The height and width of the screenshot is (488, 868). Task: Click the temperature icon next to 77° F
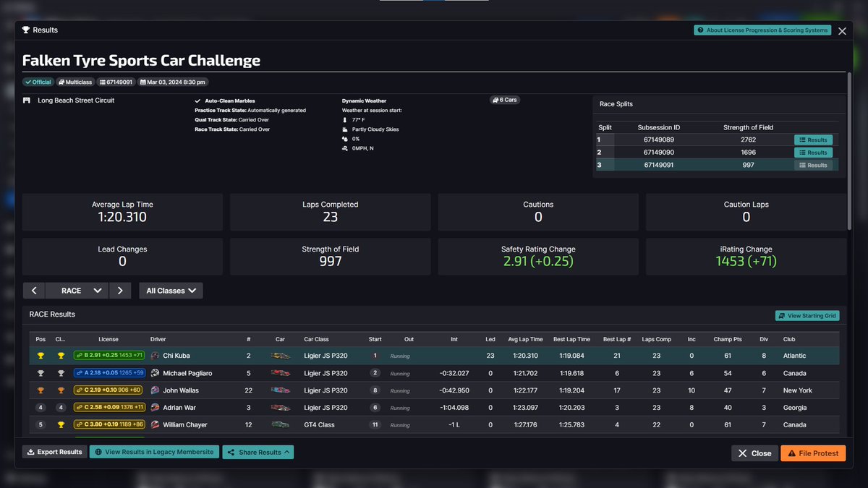[345, 120]
